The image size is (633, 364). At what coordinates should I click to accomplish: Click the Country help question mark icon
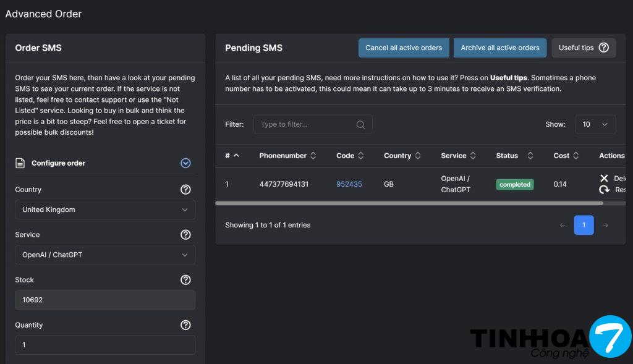(x=185, y=190)
